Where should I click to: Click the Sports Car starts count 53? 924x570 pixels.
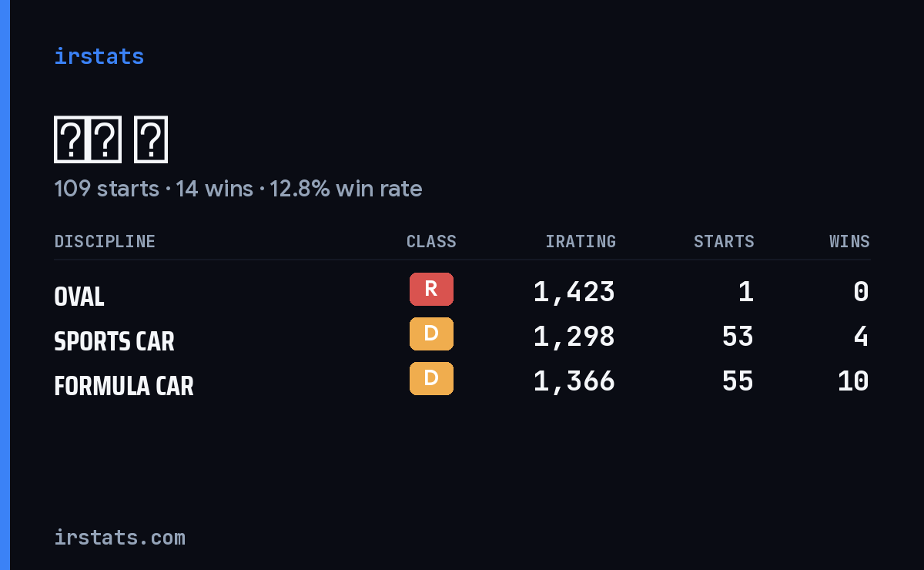coord(738,337)
